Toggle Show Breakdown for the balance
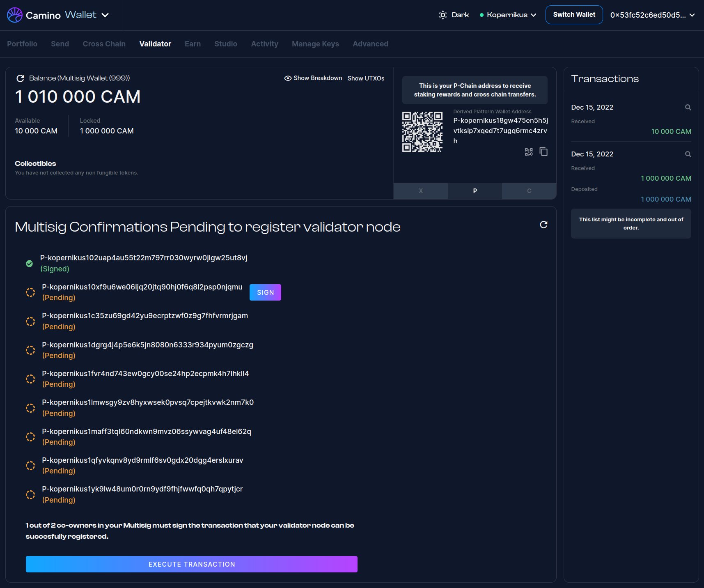This screenshot has height=588, width=704. pos(313,78)
